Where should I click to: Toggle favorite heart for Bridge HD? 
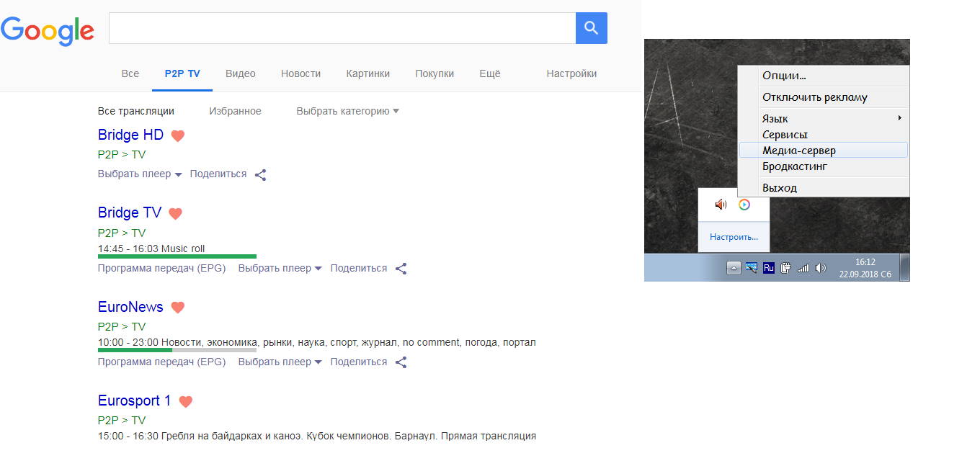tap(178, 135)
